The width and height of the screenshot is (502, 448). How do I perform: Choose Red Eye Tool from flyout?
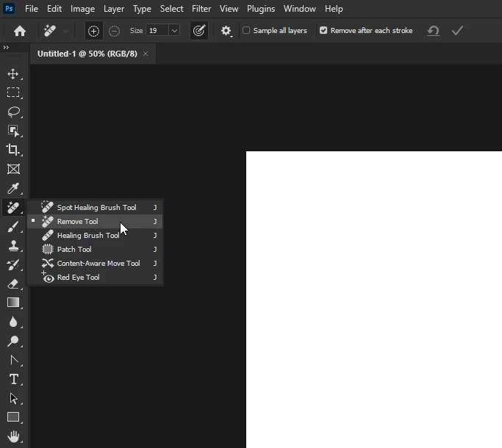click(95, 278)
